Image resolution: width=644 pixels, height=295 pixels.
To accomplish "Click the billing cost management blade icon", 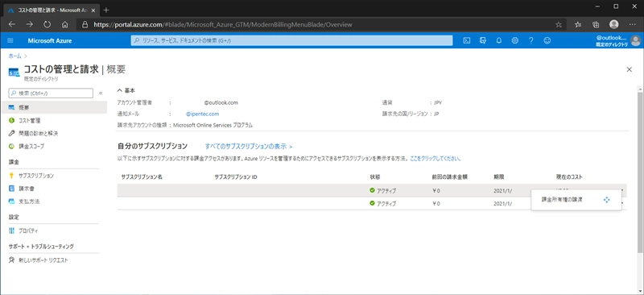I will 14,73.
